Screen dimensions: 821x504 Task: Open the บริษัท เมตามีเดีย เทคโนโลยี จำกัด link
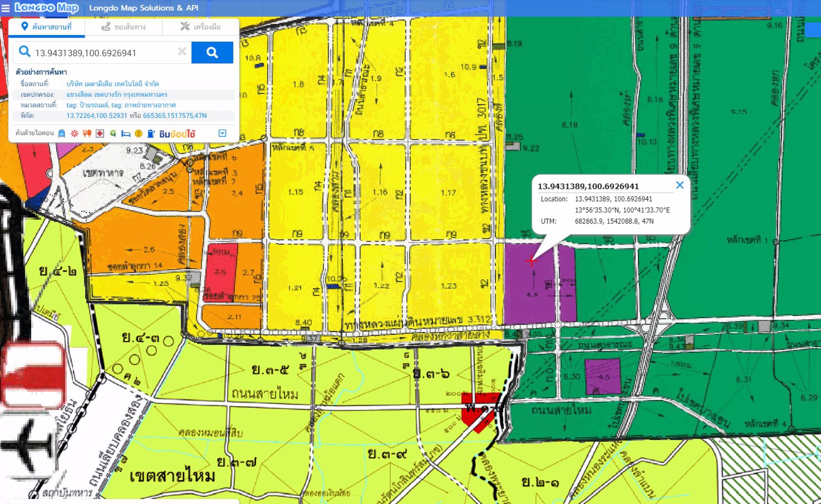tap(112, 83)
